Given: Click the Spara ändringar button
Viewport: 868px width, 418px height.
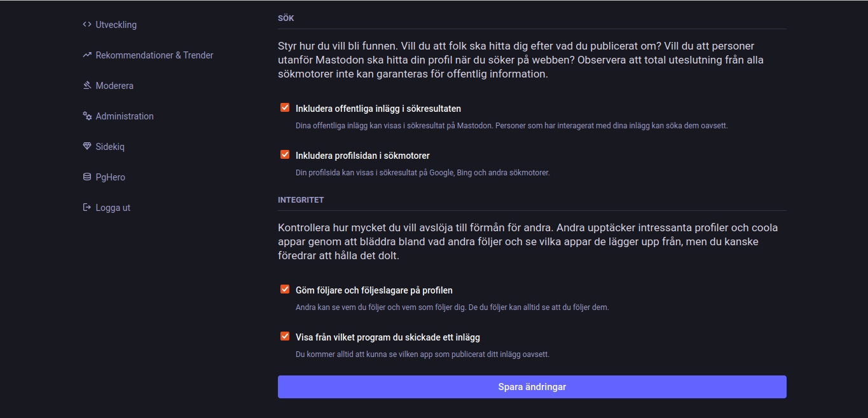Looking at the screenshot, I should (532, 386).
